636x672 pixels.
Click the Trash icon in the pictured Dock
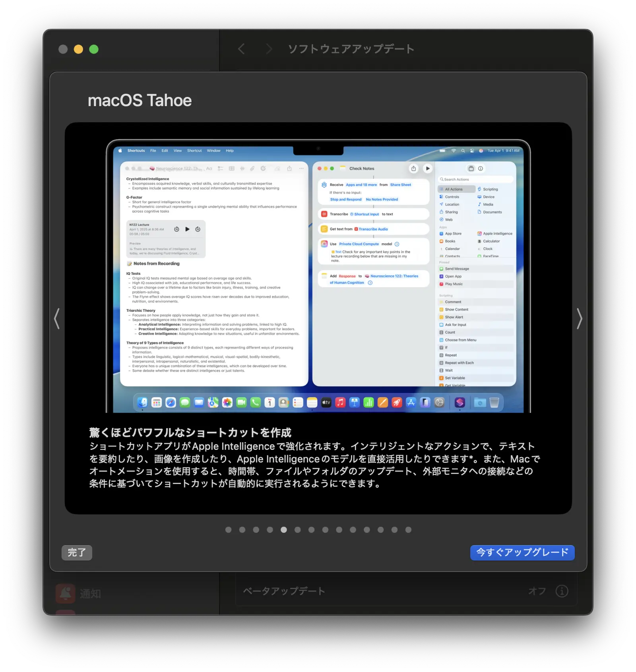pos(494,403)
